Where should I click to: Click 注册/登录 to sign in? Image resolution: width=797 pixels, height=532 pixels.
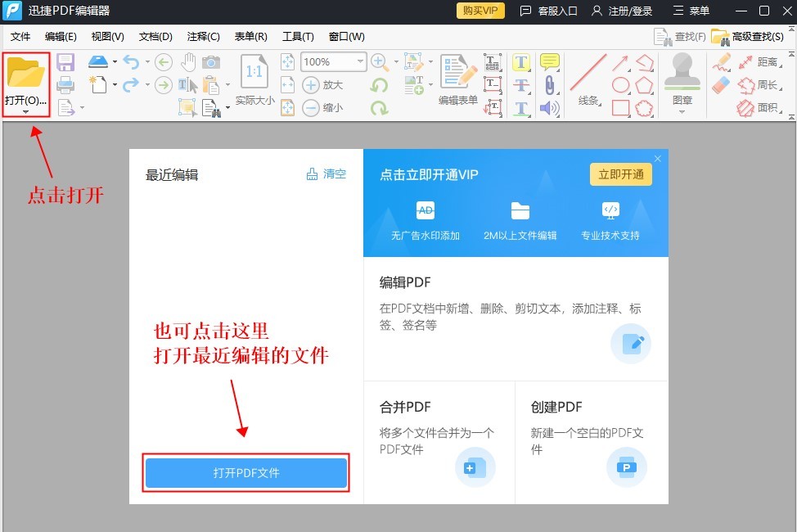point(622,11)
